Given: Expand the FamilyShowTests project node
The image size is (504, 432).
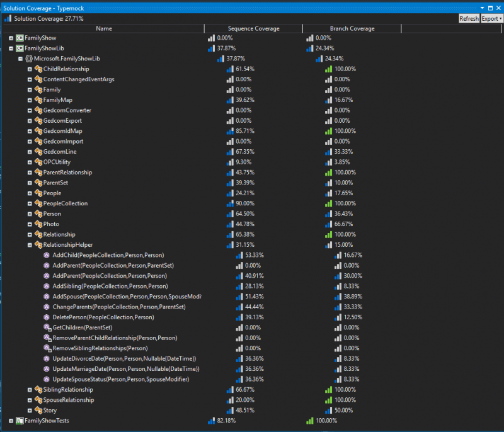Looking at the screenshot, I should [x=11, y=421].
